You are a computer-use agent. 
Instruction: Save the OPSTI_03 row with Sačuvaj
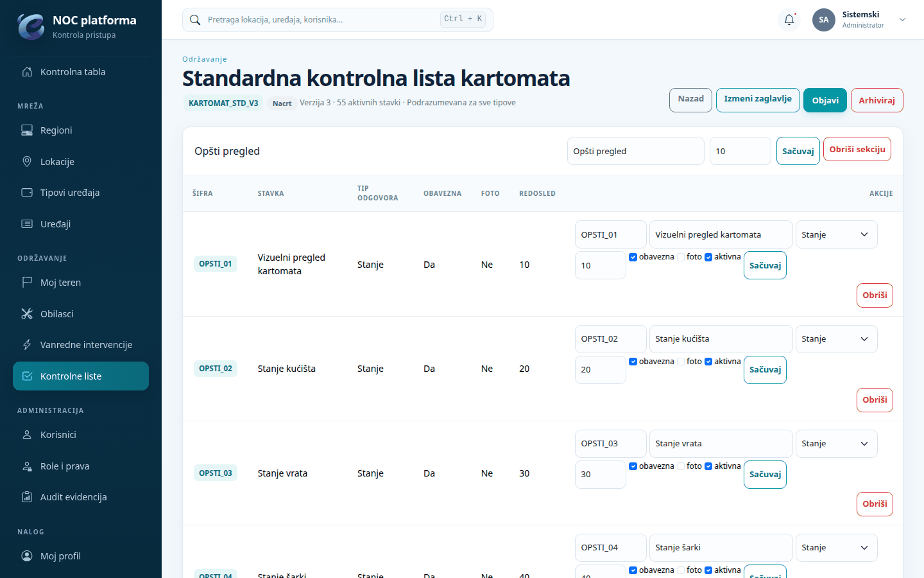pos(765,475)
